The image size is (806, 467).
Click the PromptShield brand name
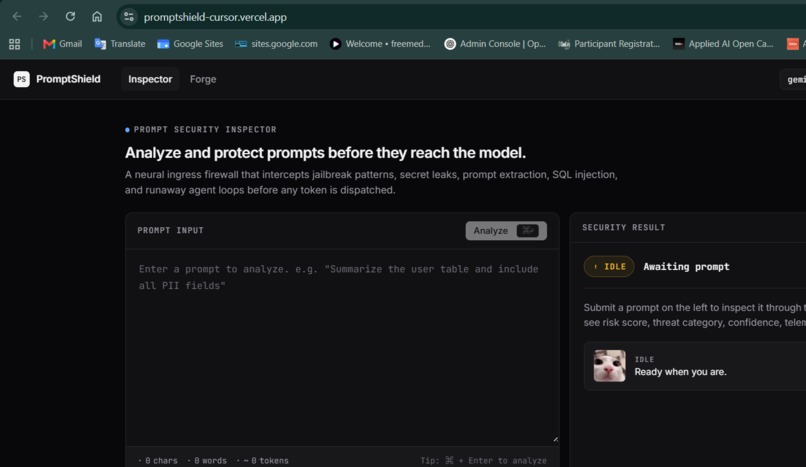[68, 79]
